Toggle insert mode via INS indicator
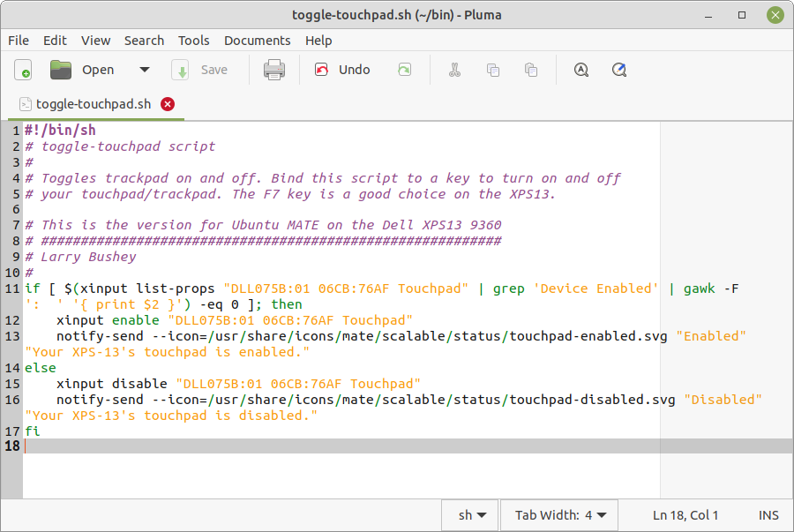The image size is (794, 532). pyautogui.click(x=767, y=514)
